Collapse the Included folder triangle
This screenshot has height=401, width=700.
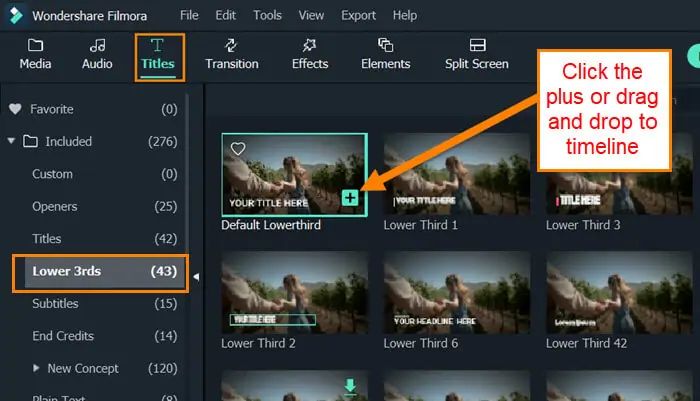pyautogui.click(x=11, y=141)
